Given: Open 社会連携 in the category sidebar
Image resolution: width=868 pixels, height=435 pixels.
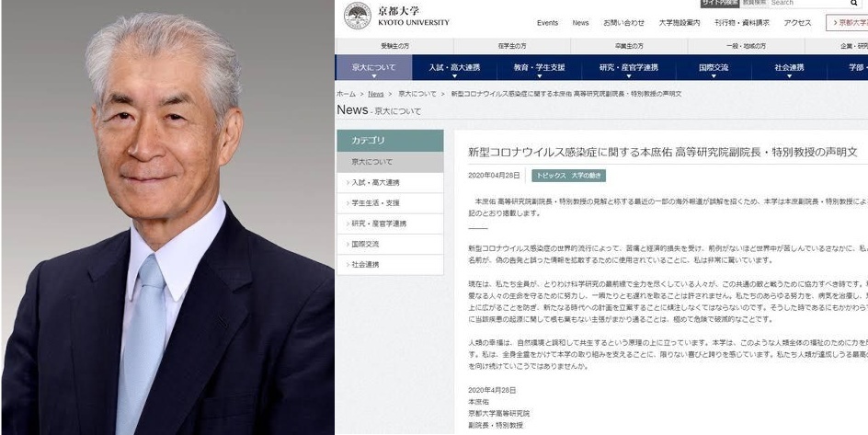Looking at the screenshot, I should [390, 265].
